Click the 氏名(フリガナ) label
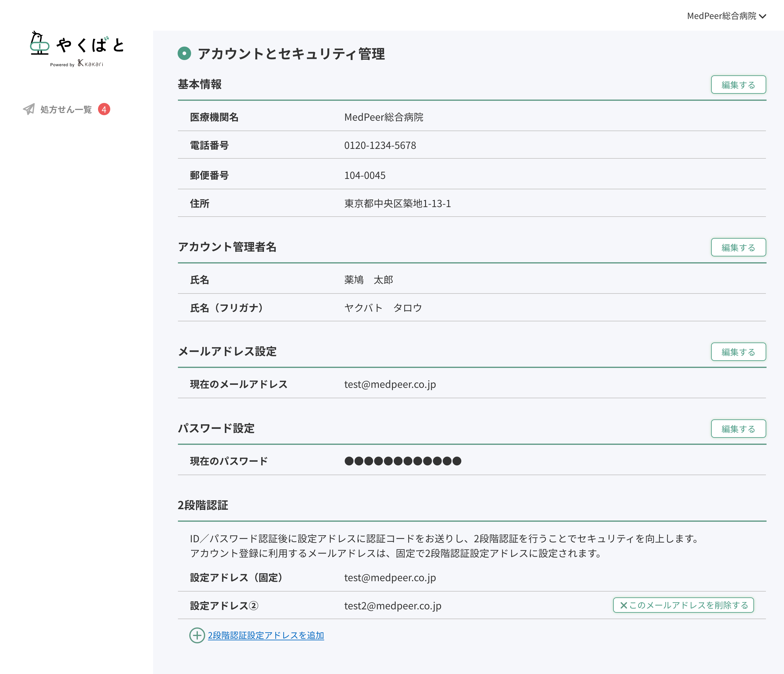Image resolution: width=784 pixels, height=674 pixels. 227,308
